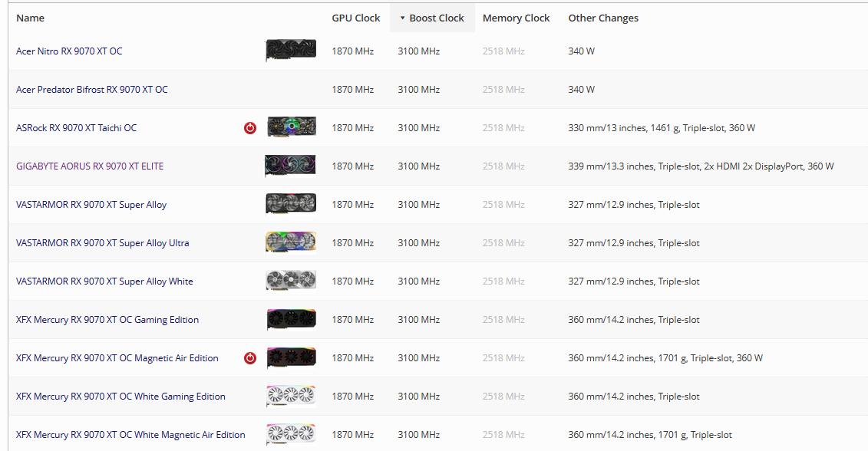Sort table by Boost Clock column
Screen dimensions: 868x451
(436, 18)
